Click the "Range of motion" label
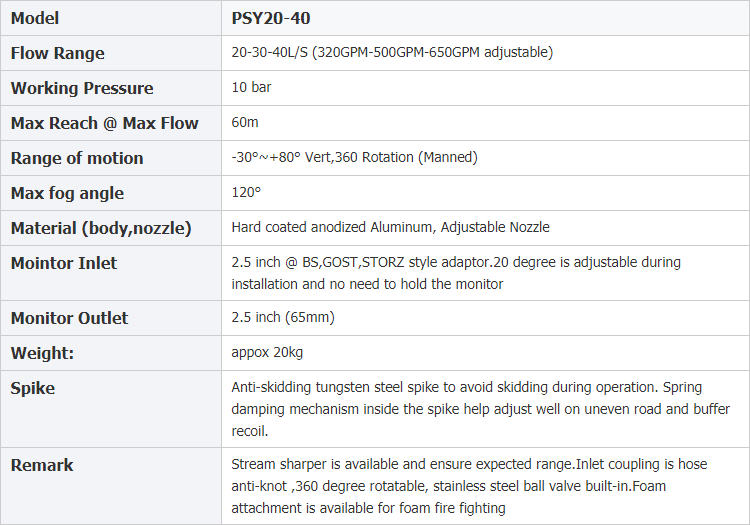This screenshot has height=525, width=750. pyautogui.click(x=77, y=158)
